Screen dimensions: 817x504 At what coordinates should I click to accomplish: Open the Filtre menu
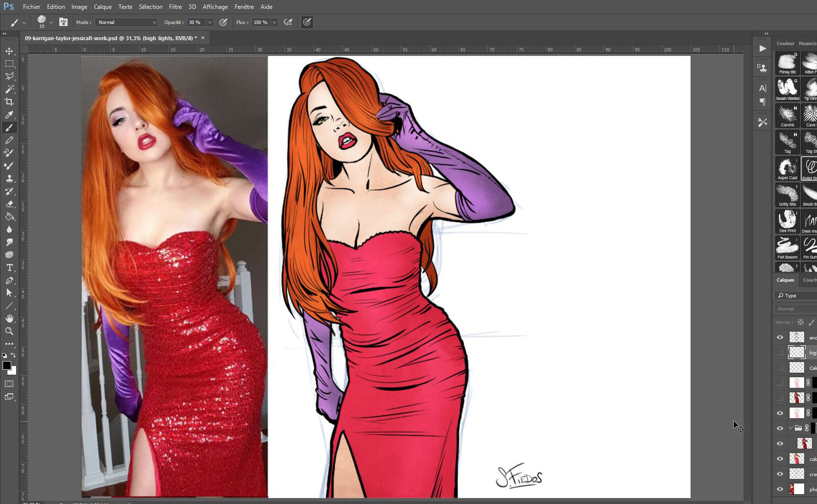tap(175, 7)
